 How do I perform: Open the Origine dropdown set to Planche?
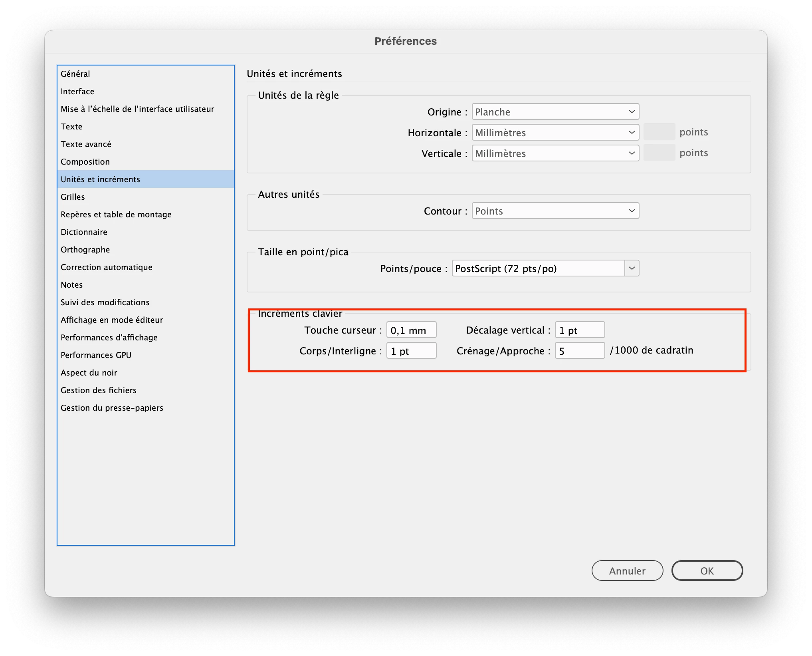pyautogui.click(x=555, y=112)
